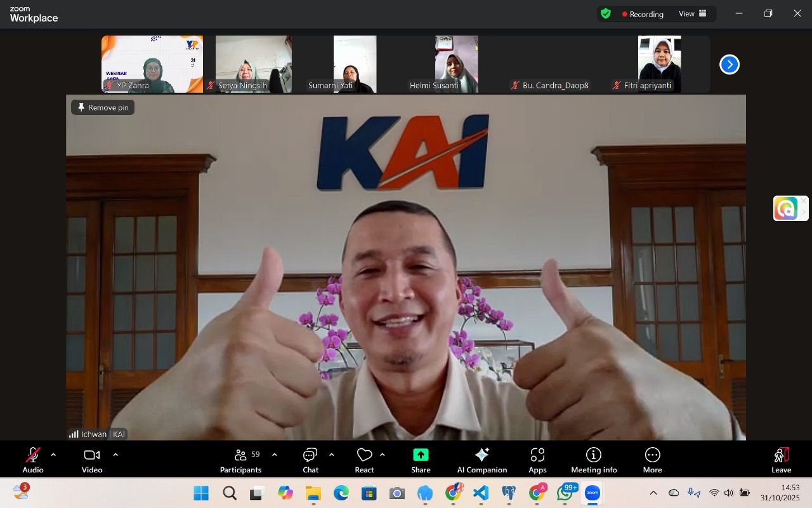Open weather widget on taskbar
This screenshot has width=812, height=508.
21,492
